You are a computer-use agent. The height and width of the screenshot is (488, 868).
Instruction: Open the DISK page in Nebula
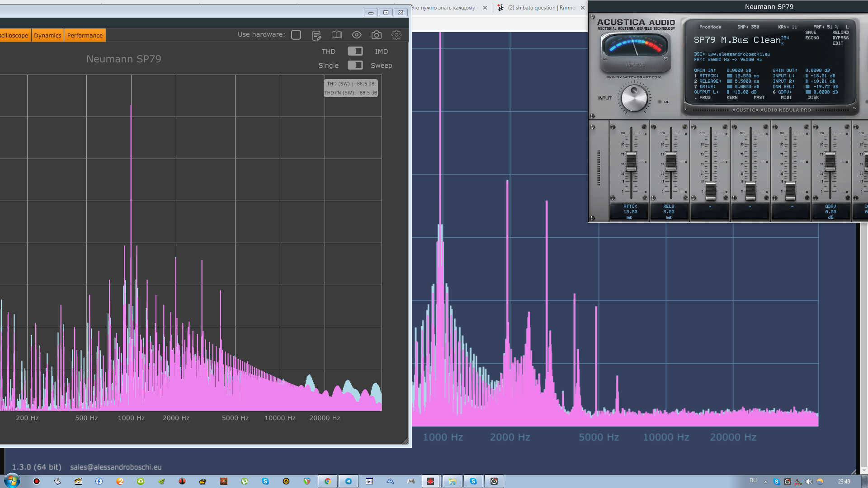[x=813, y=98]
